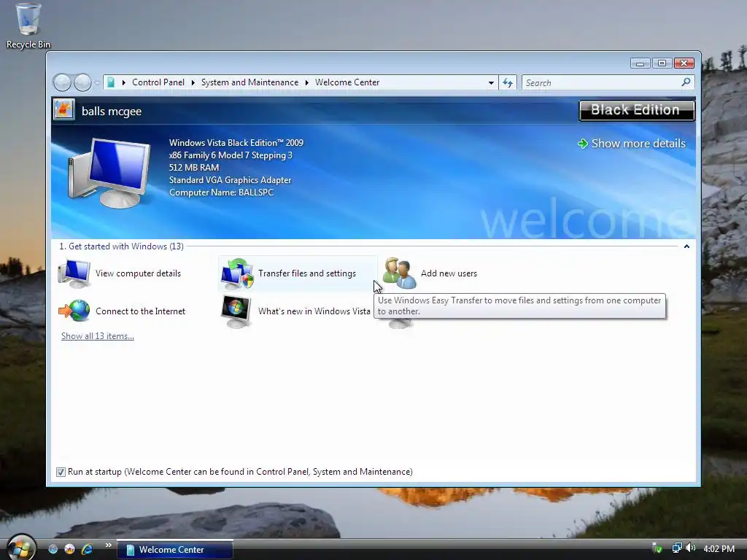Expand the arrow after Control Panel breadcrumb
Screen dimensions: 747x560
point(193,82)
